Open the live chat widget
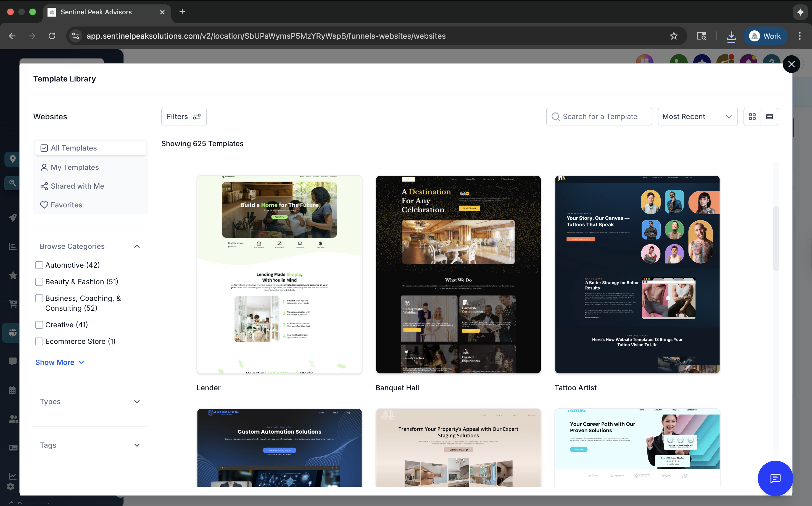 click(x=775, y=478)
